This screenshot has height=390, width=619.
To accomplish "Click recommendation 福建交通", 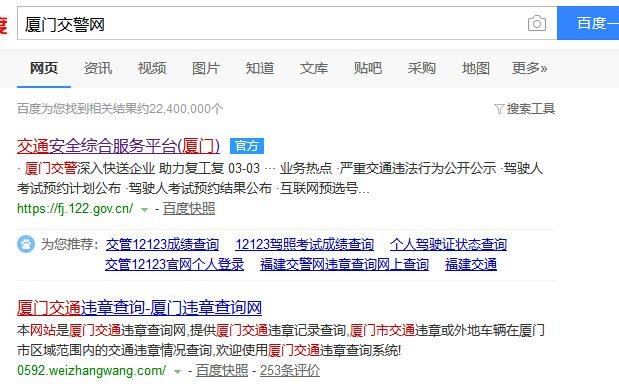I will point(471,264).
